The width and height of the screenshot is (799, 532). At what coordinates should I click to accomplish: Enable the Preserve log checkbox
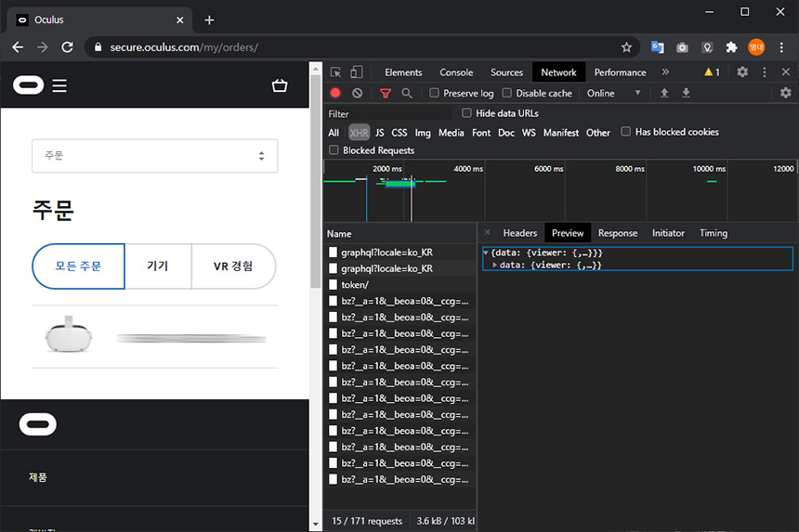pos(434,93)
